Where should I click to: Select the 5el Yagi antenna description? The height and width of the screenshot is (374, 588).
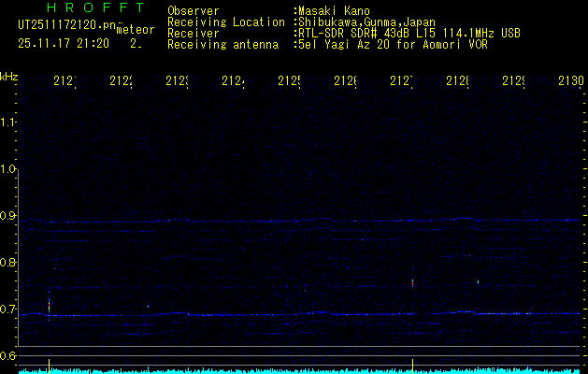(x=392, y=44)
